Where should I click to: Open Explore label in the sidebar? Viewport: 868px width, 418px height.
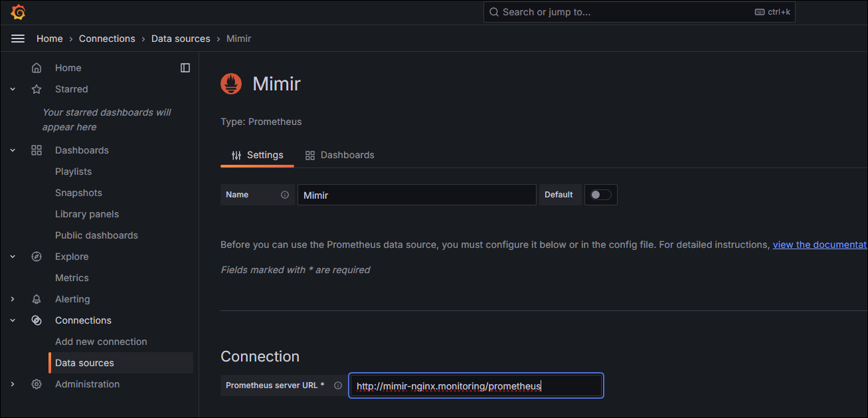tap(72, 257)
